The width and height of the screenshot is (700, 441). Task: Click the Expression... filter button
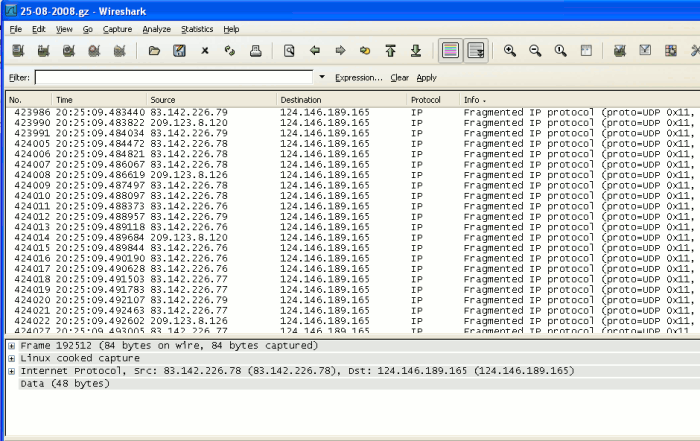coord(359,77)
